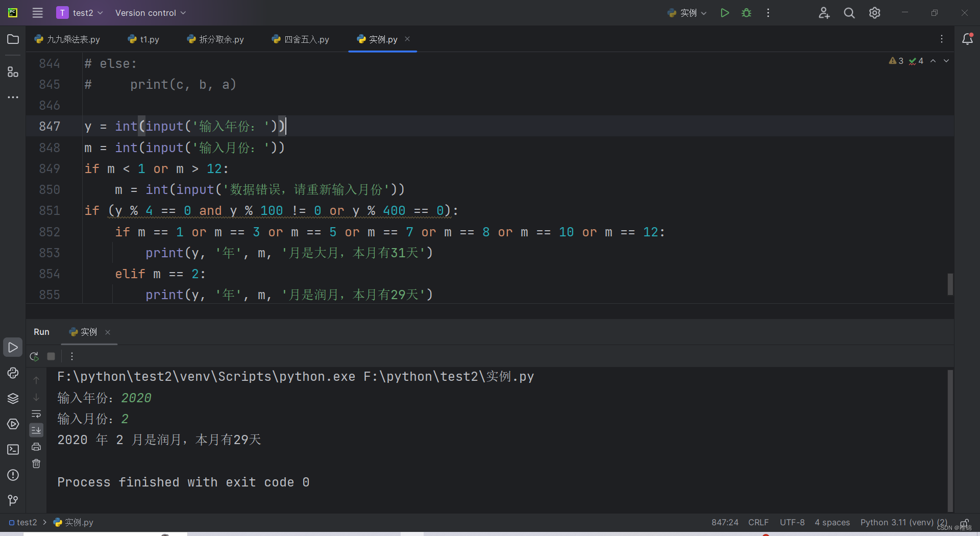Open the Problems tool window
Image resolution: width=980 pixels, height=536 pixels.
[x=13, y=475]
